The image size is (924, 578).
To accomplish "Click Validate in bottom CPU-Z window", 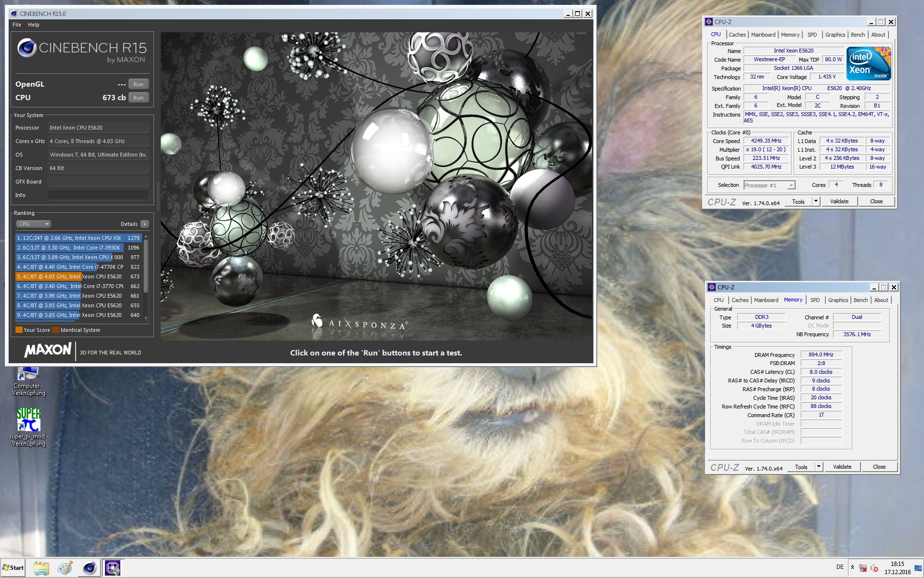I will (x=842, y=467).
